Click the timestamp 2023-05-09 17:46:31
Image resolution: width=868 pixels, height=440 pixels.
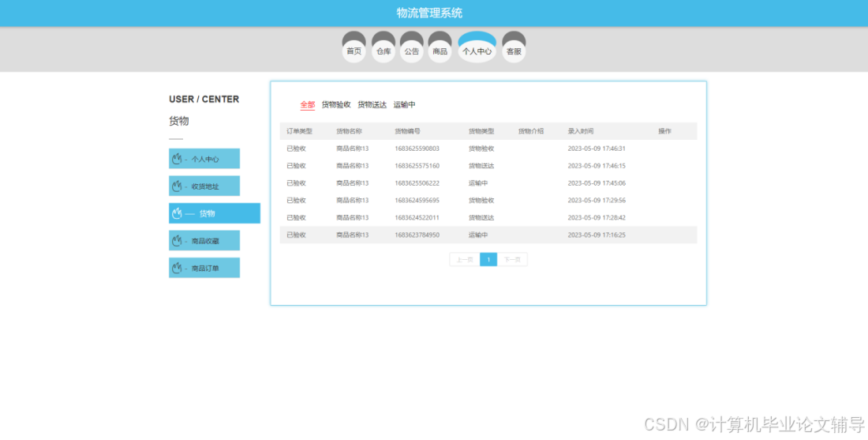tap(597, 149)
